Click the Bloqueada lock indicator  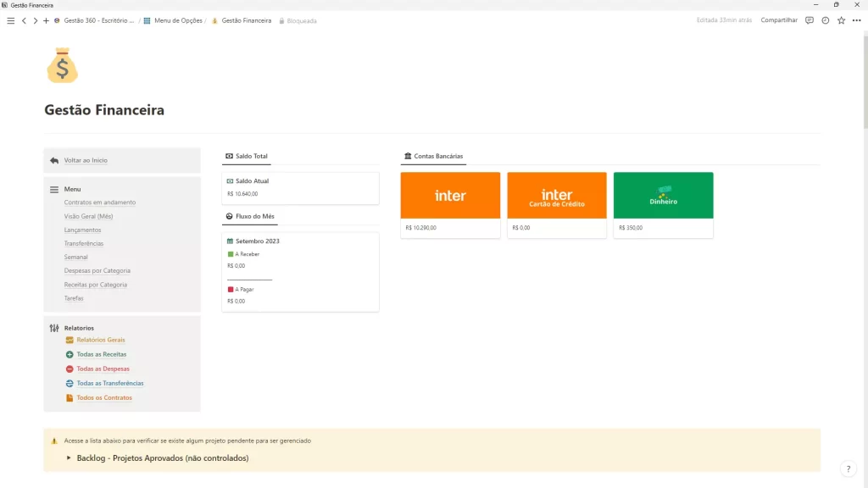pyautogui.click(x=298, y=21)
